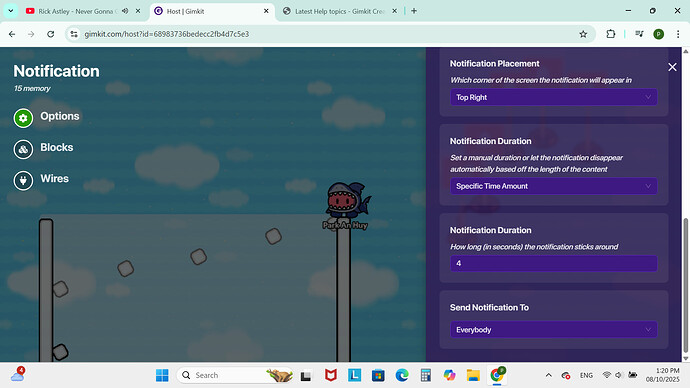Reload the Gimkit host page
The width and height of the screenshot is (690, 388).
coord(51,34)
